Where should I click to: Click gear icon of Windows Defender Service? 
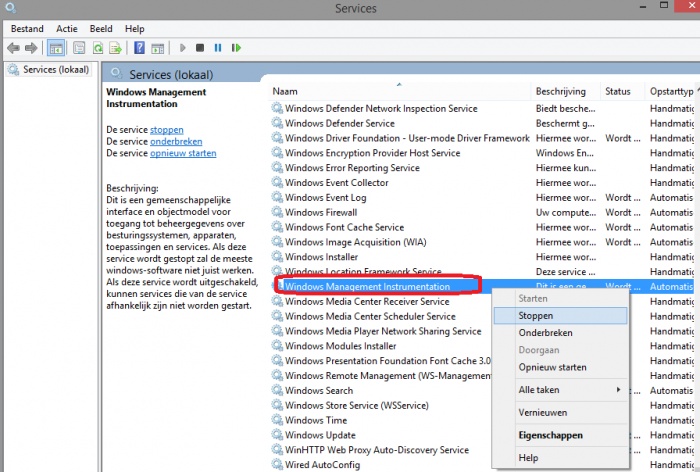[x=277, y=123]
